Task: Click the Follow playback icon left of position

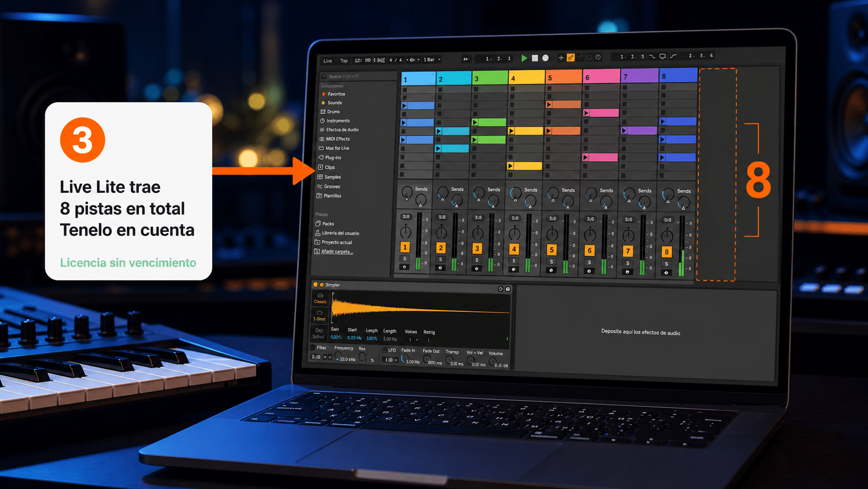Action: click(466, 59)
